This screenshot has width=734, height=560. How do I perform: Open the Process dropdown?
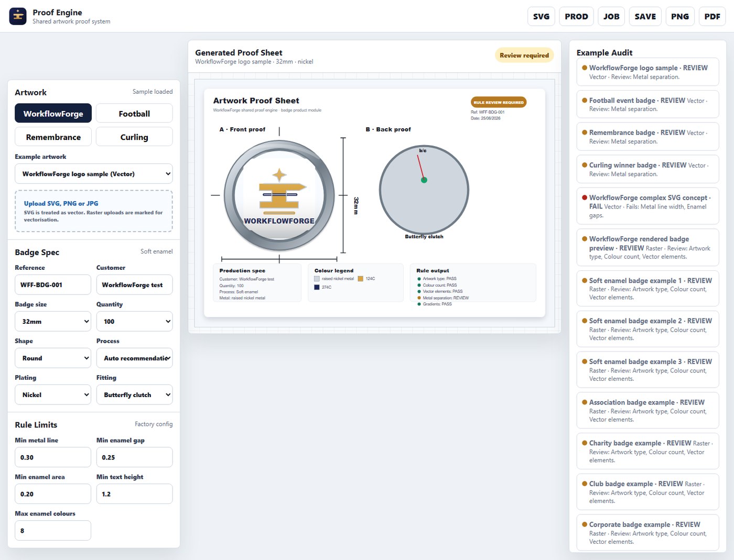134,358
